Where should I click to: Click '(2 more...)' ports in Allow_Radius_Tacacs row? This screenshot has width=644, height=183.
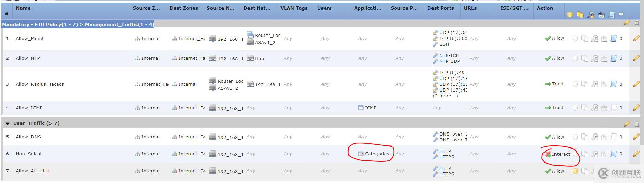tap(445, 96)
